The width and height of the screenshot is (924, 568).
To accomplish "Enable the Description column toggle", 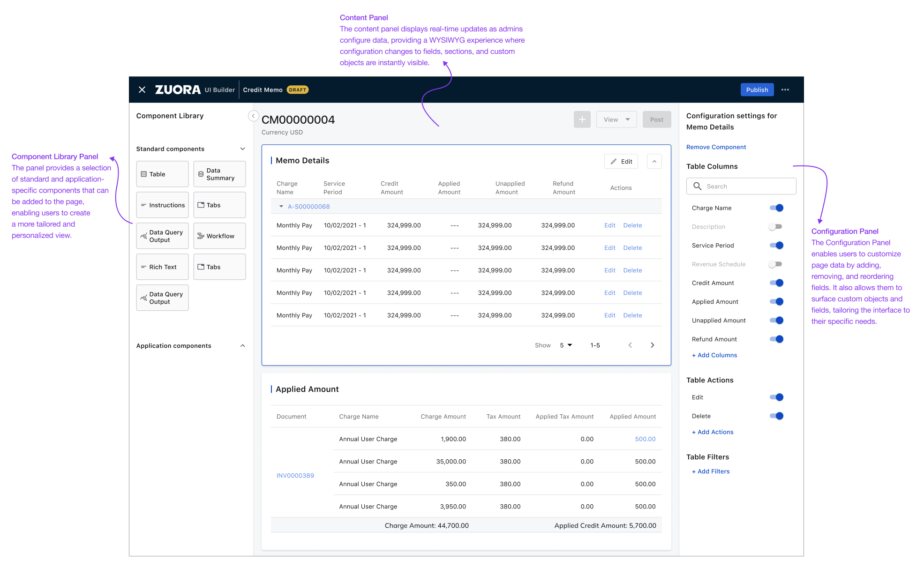I will [775, 226].
